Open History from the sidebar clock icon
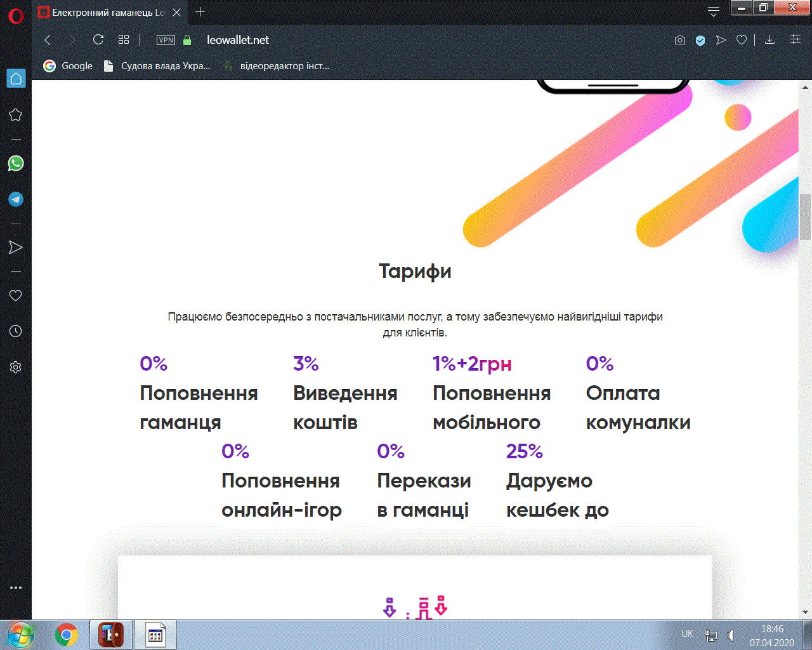This screenshot has width=812, height=650. (x=15, y=331)
